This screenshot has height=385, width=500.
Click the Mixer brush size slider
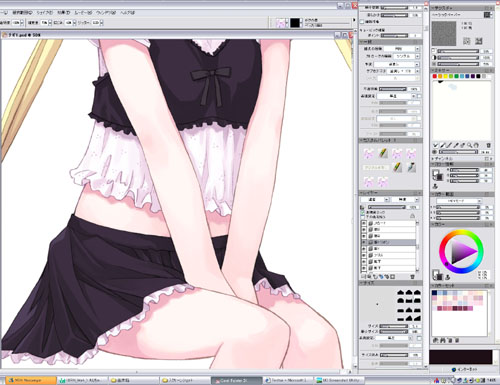click(458, 152)
